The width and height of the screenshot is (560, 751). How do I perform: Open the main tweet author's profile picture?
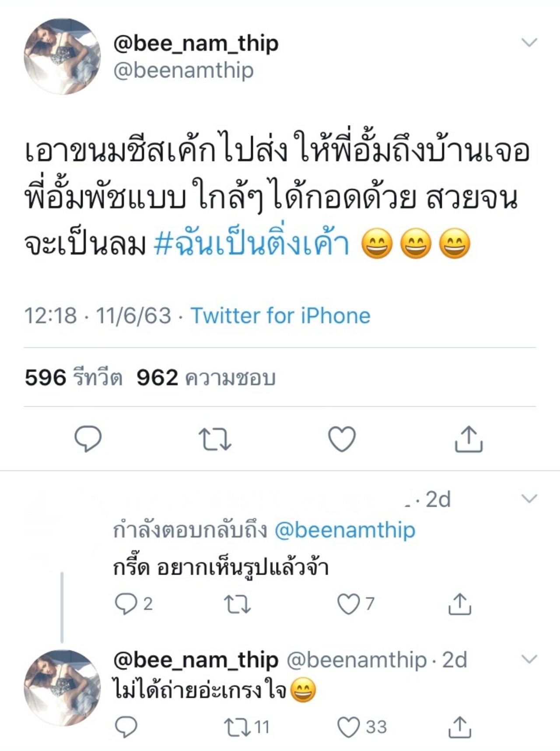click(x=62, y=56)
